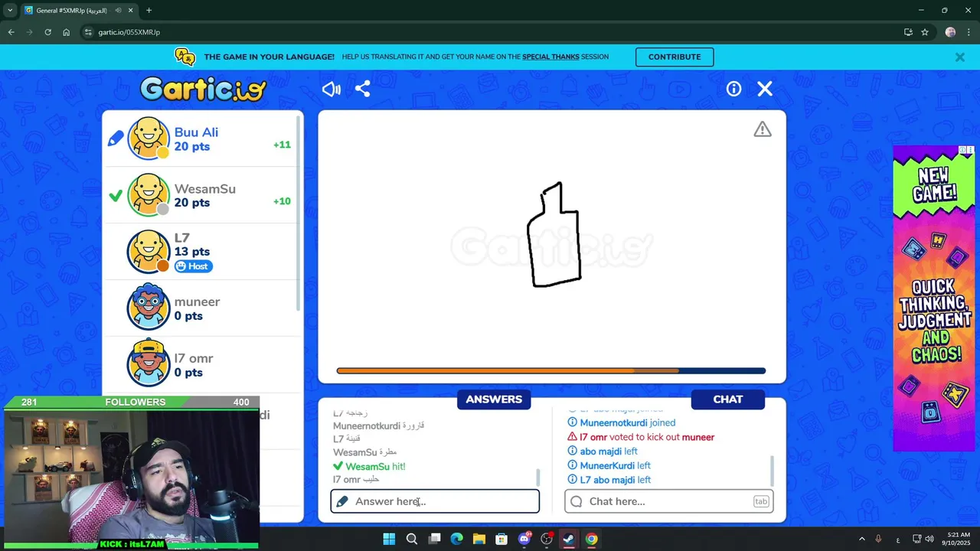Click WesamSu's player avatar
980x551 pixels.
(x=148, y=194)
